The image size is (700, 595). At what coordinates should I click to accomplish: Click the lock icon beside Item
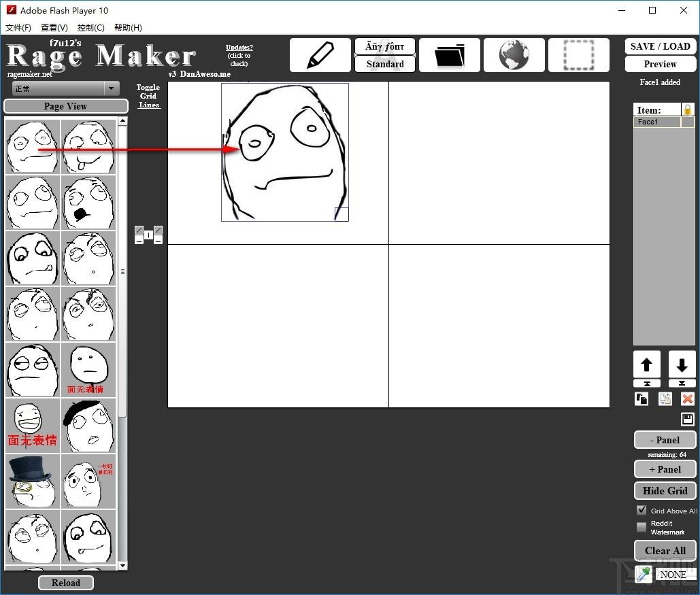[x=688, y=109]
